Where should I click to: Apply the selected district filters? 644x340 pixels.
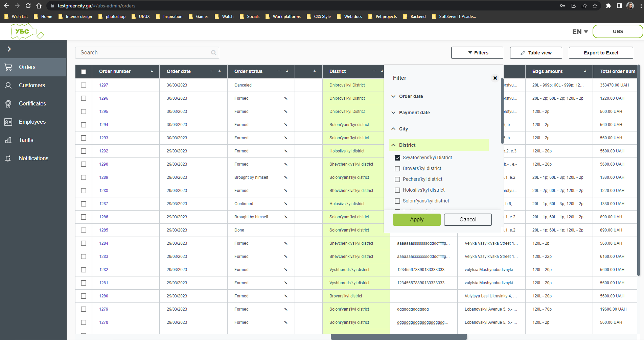tap(416, 219)
